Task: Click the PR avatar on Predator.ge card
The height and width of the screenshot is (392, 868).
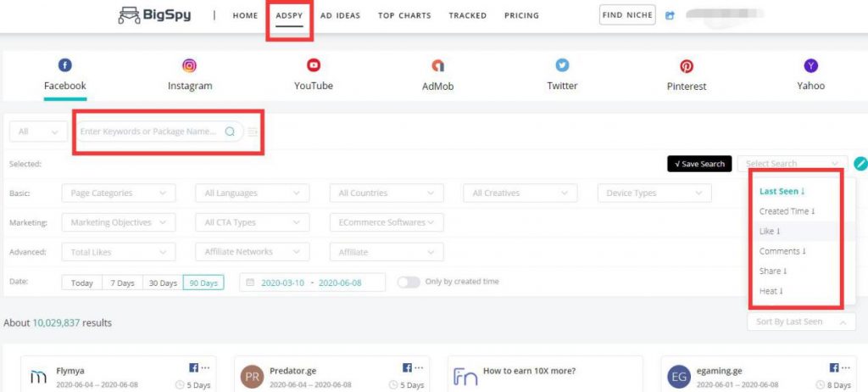Action: (x=252, y=377)
